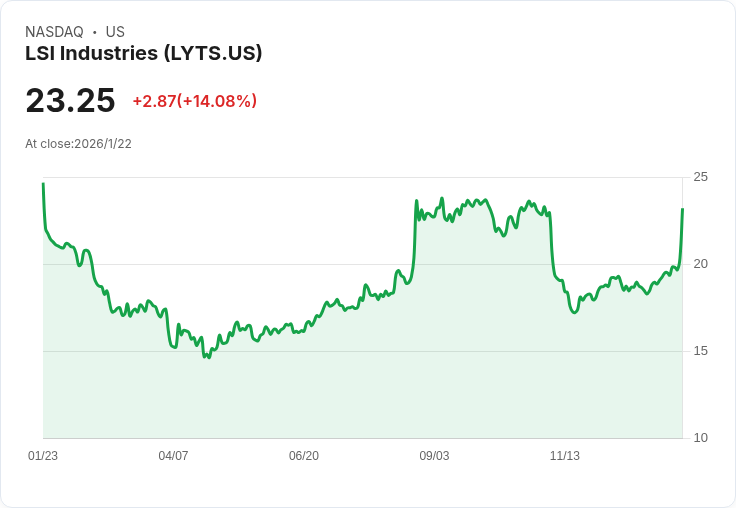Image resolution: width=736 pixels, height=508 pixels.
Task: Open the LSI Industries (LYTS.US) title
Action: [144, 53]
